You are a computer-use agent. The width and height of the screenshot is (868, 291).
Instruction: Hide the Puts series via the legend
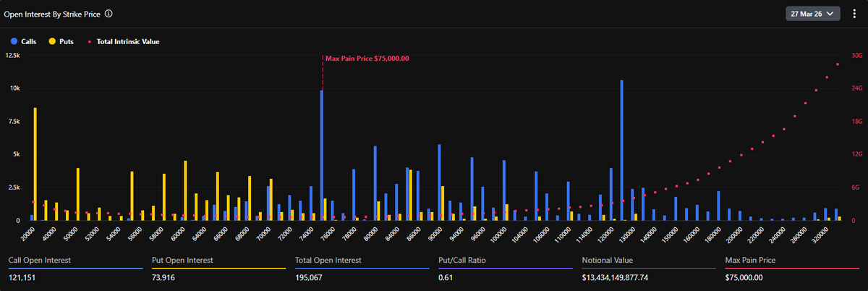(61, 41)
